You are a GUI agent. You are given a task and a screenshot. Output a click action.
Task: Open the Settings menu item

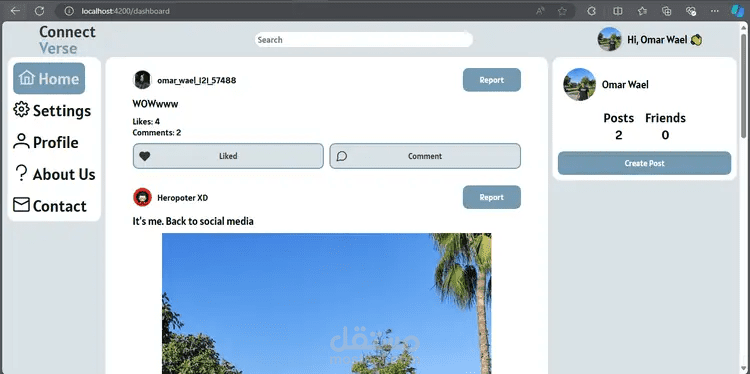(x=52, y=110)
